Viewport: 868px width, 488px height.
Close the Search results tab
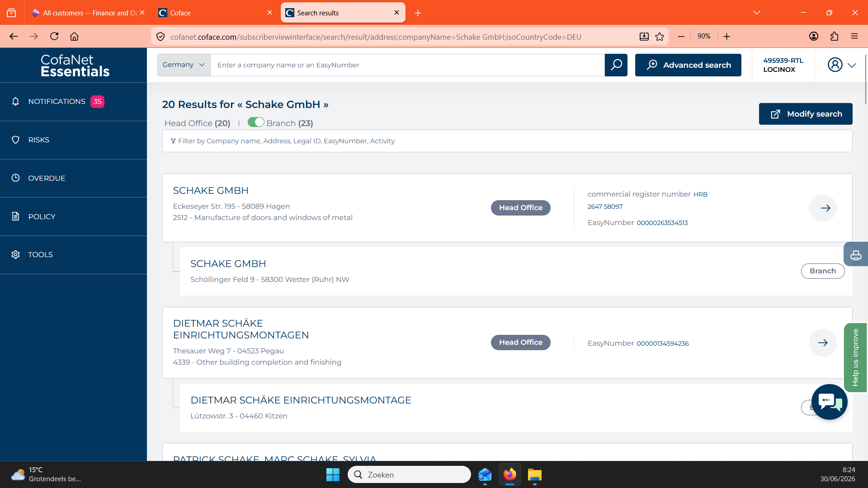click(x=396, y=13)
